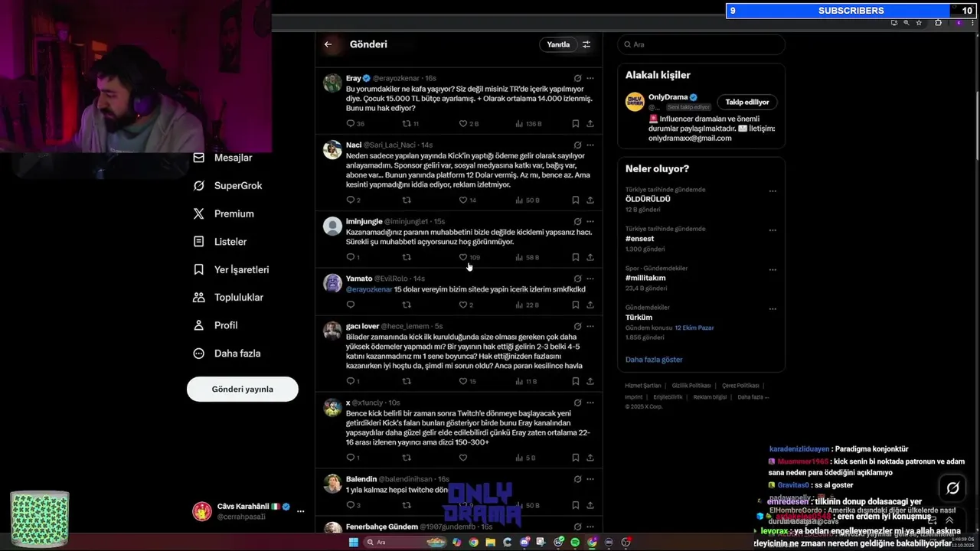Open Türküm trending topic

click(639, 318)
